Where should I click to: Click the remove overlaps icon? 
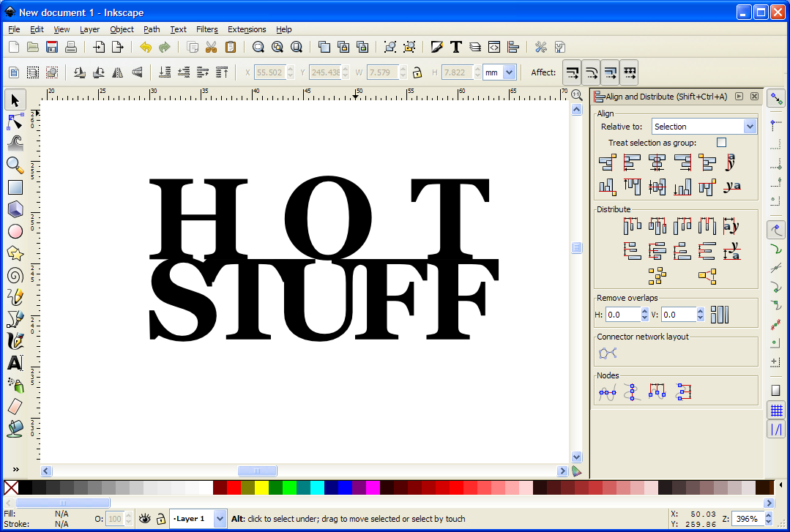(720, 315)
